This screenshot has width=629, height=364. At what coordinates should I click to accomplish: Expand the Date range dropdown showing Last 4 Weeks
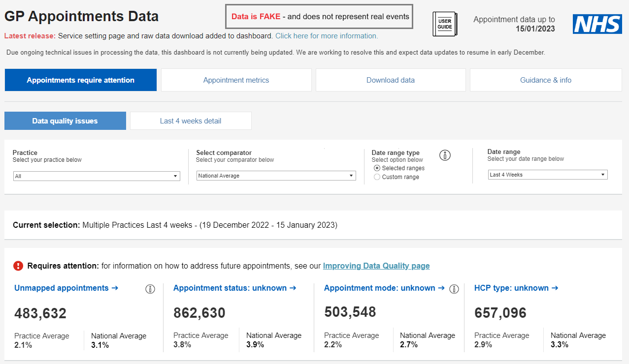547,174
